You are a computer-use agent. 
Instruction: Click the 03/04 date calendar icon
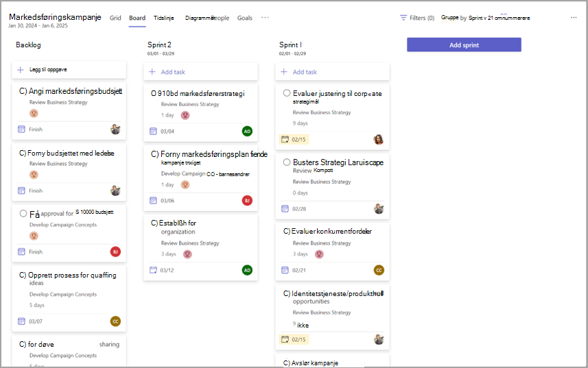154,131
